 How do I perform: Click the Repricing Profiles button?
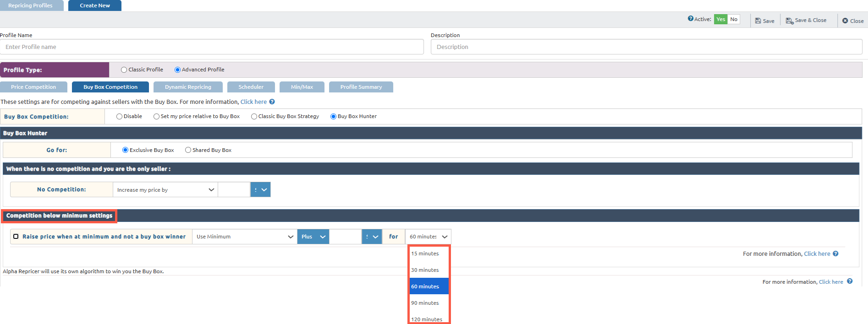(31, 5)
